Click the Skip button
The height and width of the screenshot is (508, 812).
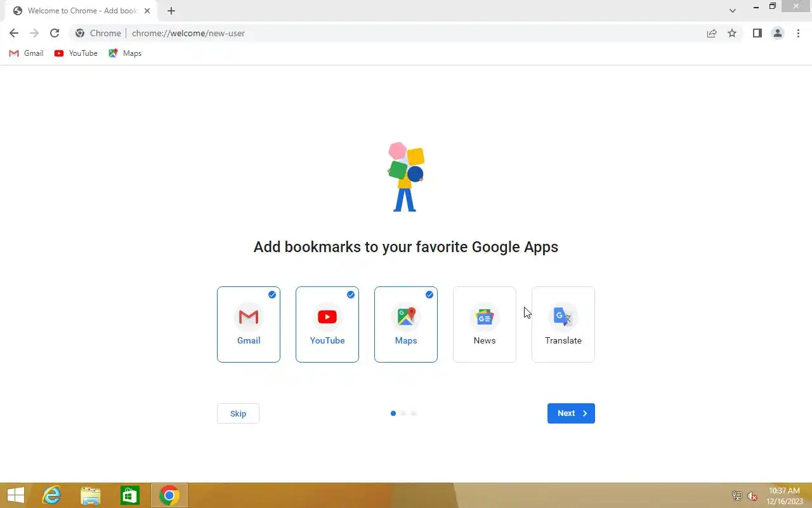click(238, 413)
